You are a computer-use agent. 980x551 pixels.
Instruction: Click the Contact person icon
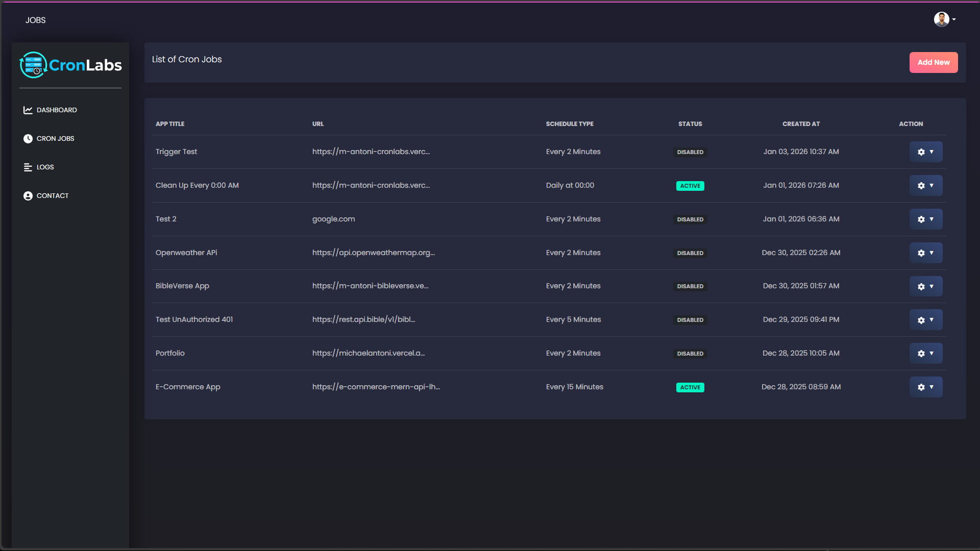(28, 196)
